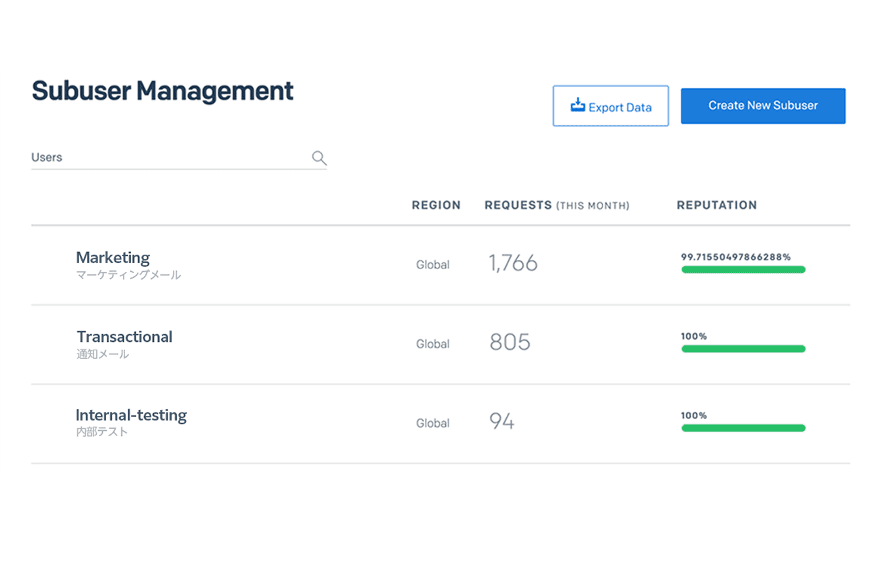This screenshot has width=880, height=588.
Task: Open the Internal-testing subuser
Action: (x=131, y=415)
